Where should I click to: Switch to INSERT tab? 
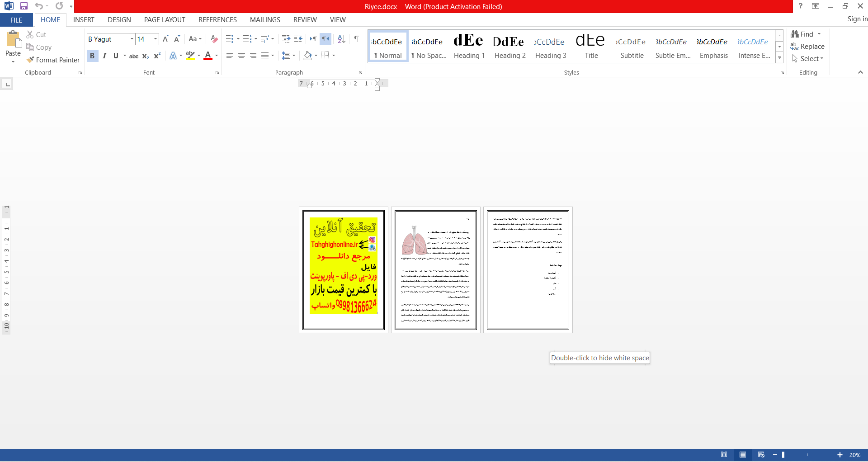coord(84,20)
